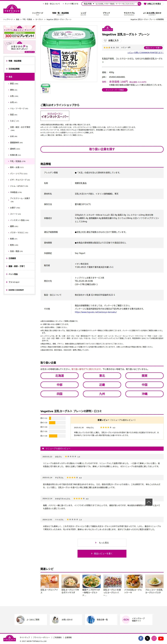Open お菓子 (700) category

pos(15,208)
